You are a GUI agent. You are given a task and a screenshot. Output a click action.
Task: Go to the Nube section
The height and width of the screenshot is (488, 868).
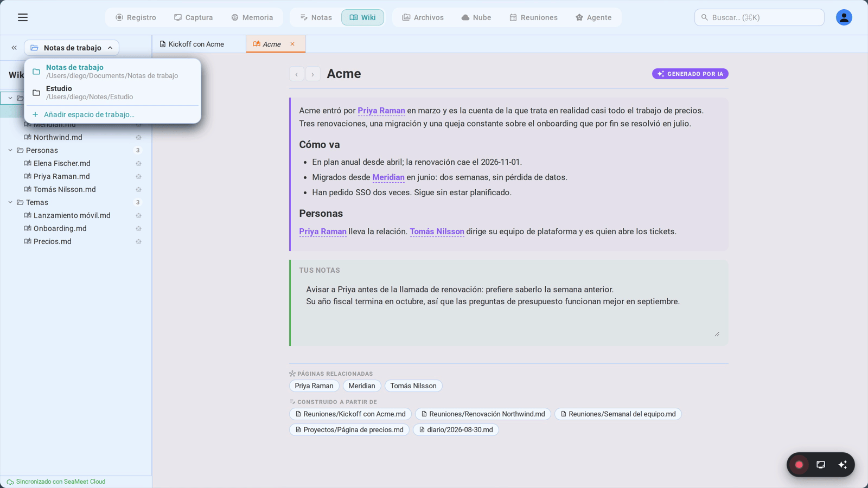(476, 17)
